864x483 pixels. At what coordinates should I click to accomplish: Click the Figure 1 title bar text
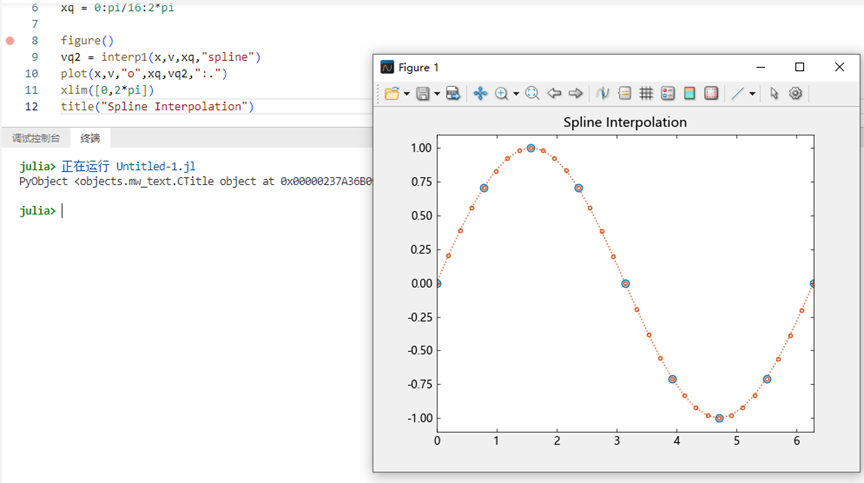[x=418, y=67]
